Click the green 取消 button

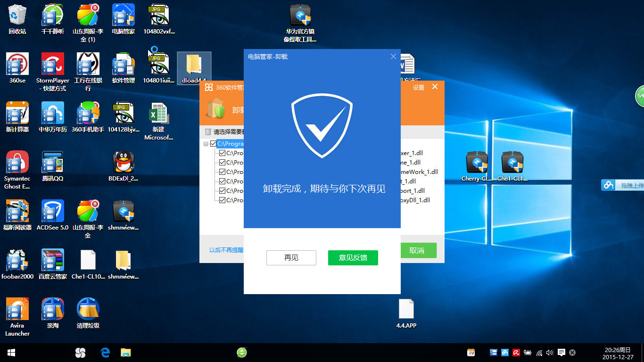[417, 250]
